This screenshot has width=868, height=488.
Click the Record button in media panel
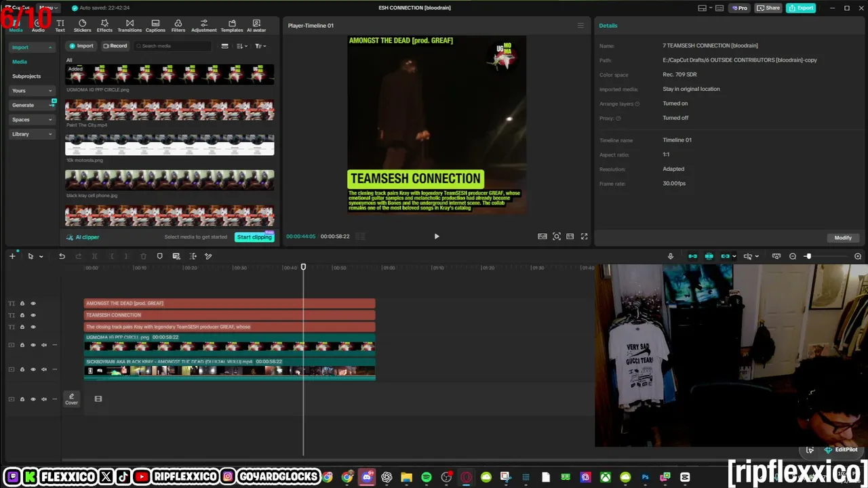pyautogui.click(x=115, y=46)
